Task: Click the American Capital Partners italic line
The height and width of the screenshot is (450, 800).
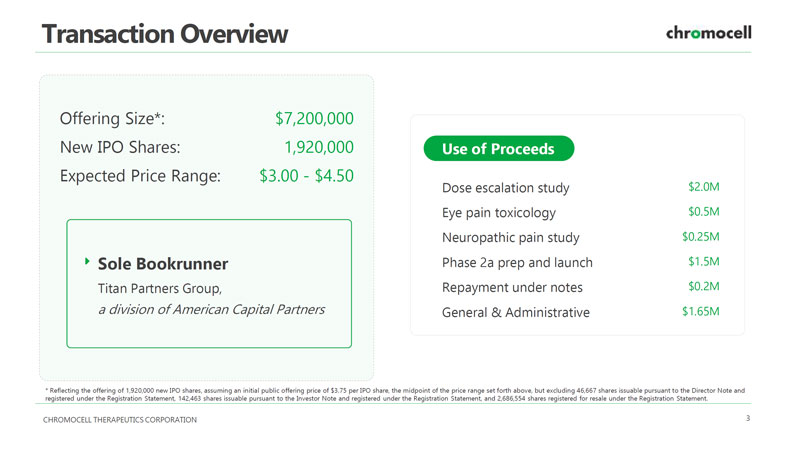Action: tap(211, 309)
